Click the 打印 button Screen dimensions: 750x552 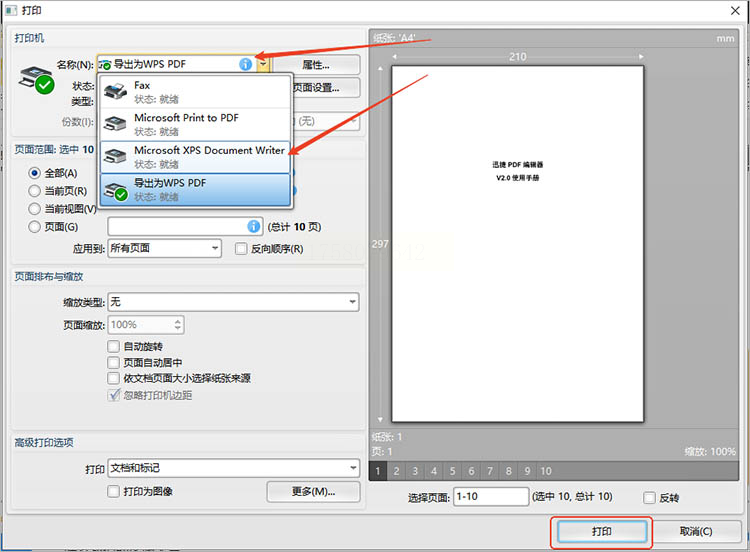[x=601, y=531]
